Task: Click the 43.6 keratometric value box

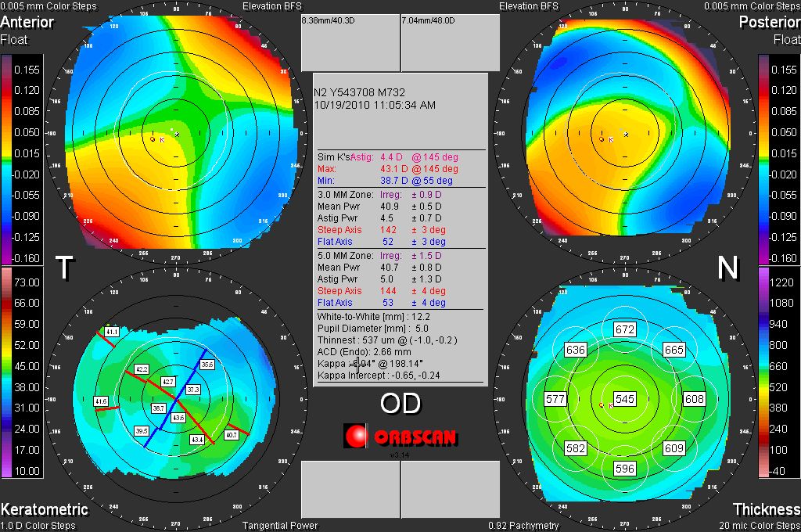Action: click(178, 419)
